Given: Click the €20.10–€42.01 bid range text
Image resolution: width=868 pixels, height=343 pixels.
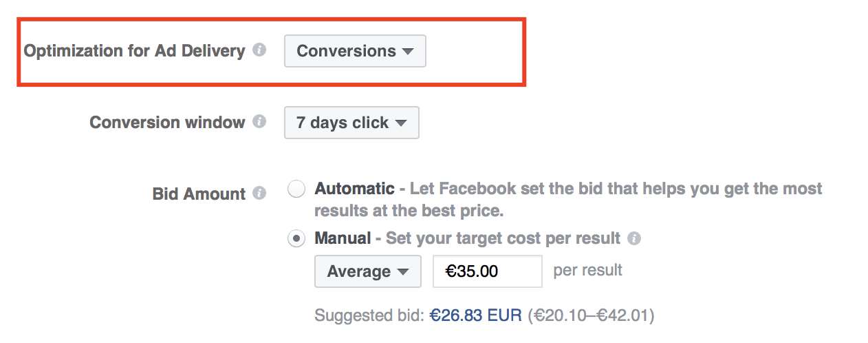Looking at the screenshot, I should (591, 315).
